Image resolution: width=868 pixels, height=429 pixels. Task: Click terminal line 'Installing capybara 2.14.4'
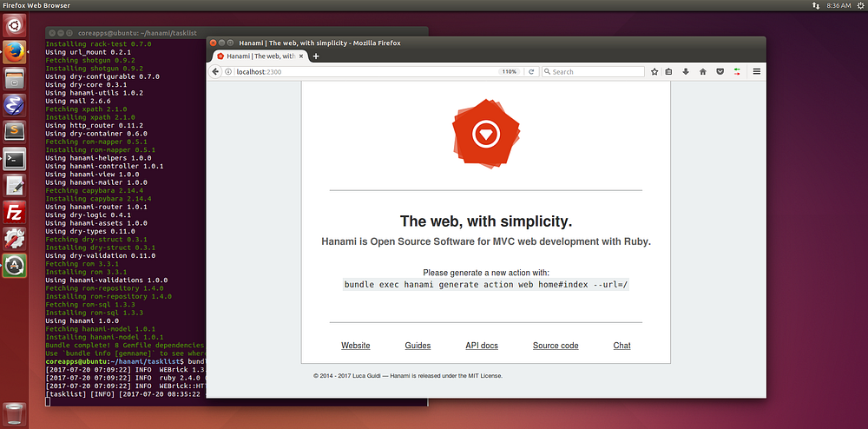coord(98,199)
